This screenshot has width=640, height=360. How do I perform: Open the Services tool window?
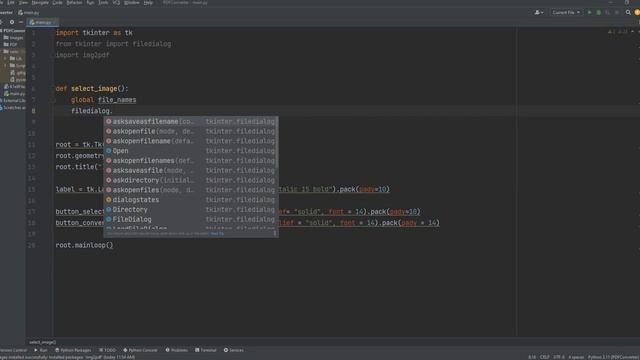coord(233,350)
